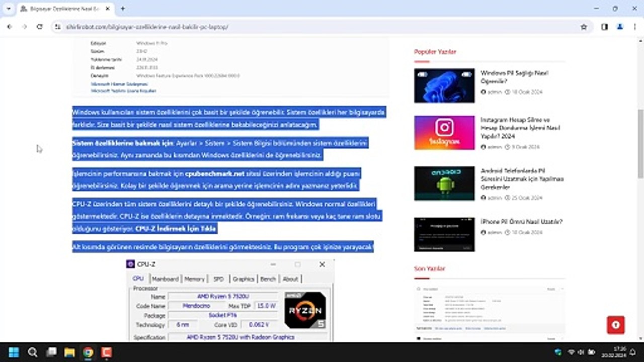Reload the current page
644x362 pixels.
coord(40,27)
